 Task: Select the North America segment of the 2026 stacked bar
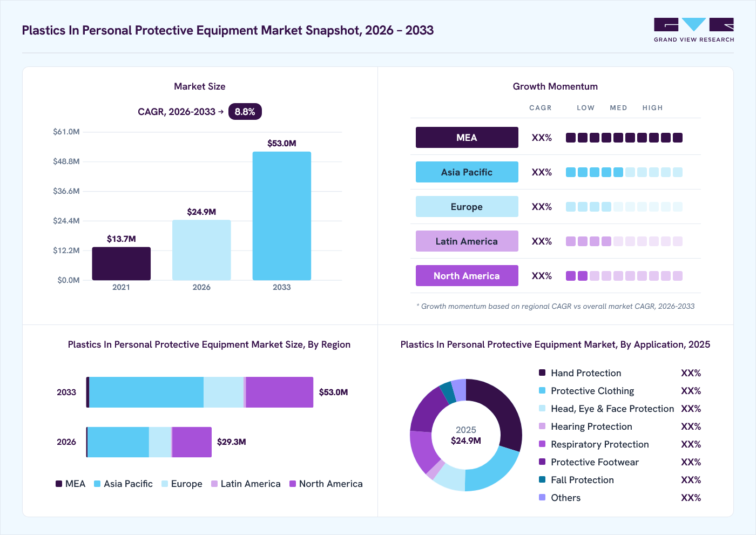tap(192, 442)
